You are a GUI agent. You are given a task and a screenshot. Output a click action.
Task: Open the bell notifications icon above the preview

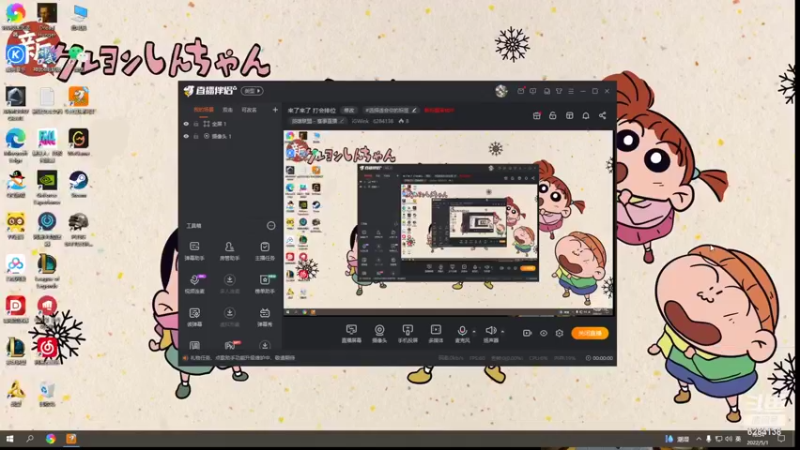coord(586,116)
